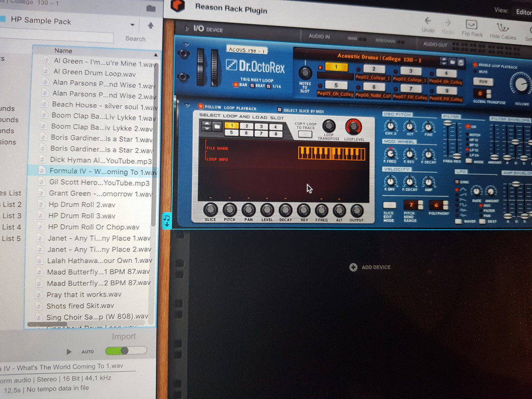Set Trig Next Loop to Beat

coord(252,85)
